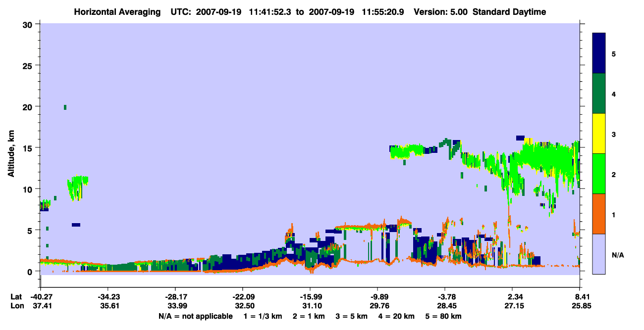Click the latitude value -40.27
Viewport: 644px width, 330px height.
pos(41,297)
